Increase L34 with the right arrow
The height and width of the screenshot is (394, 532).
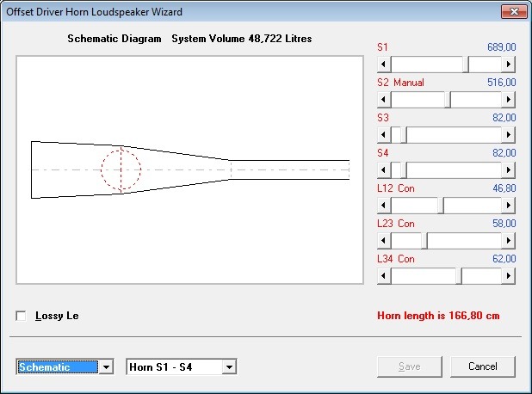(508, 275)
